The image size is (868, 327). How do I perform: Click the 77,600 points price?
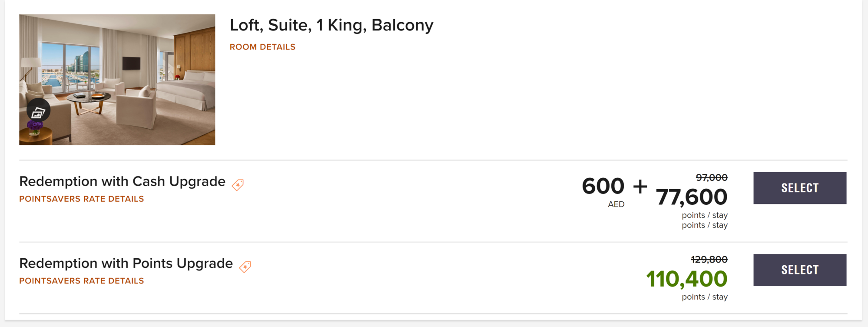pyautogui.click(x=691, y=197)
